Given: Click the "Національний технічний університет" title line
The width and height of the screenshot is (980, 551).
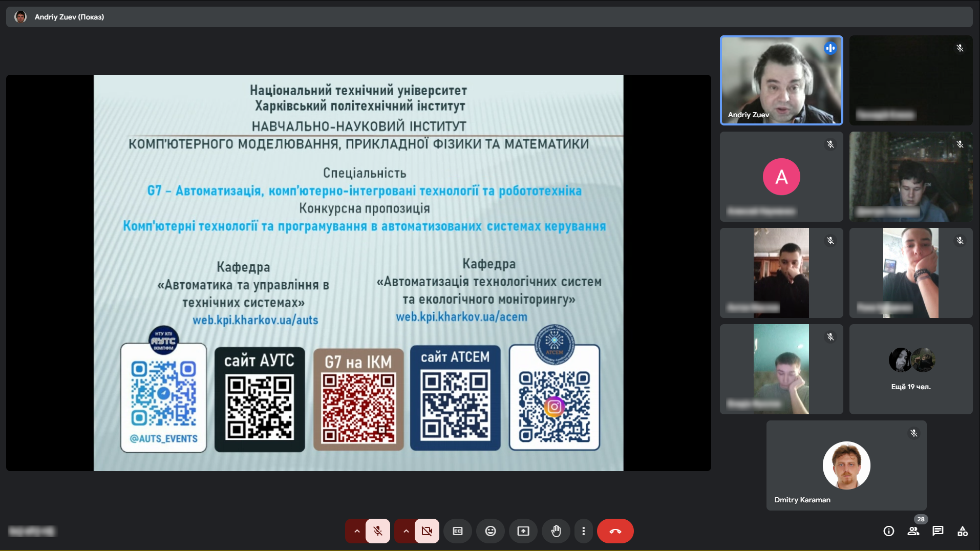Looking at the screenshot, I should 358,91.
